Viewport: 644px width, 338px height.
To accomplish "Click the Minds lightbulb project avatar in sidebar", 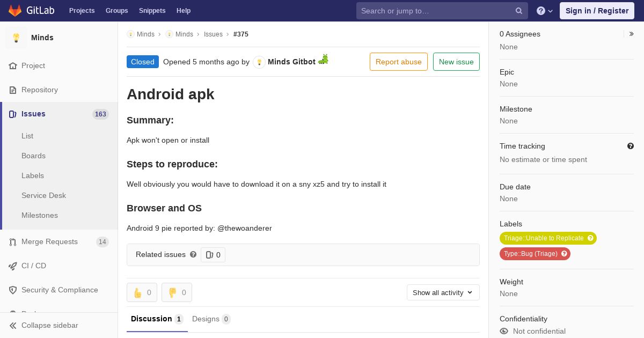I will pos(16,38).
